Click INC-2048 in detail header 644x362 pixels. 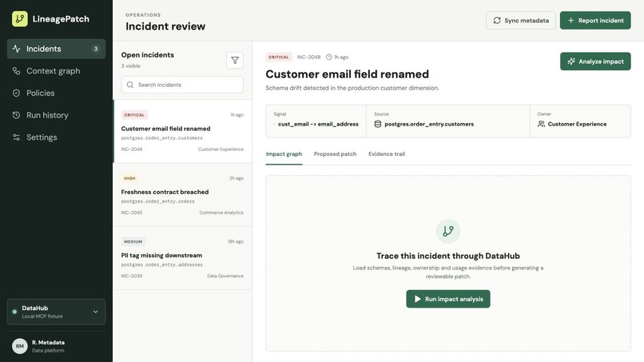coord(309,57)
